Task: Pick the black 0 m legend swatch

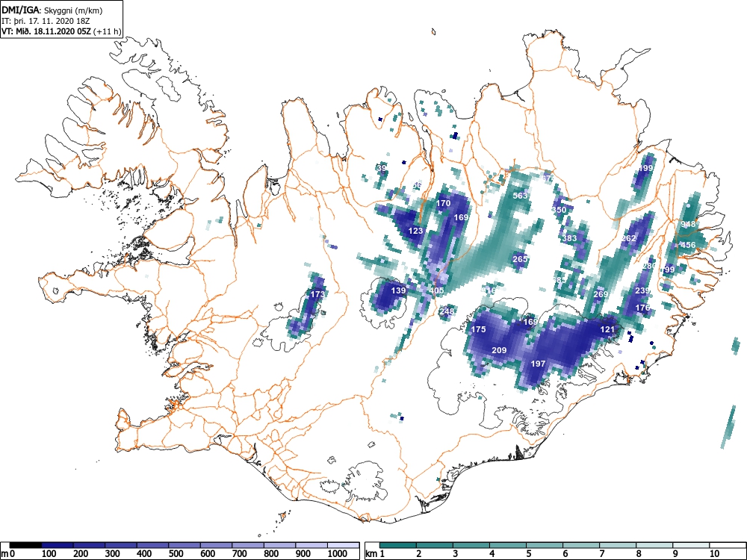Action: click(25, 545)
